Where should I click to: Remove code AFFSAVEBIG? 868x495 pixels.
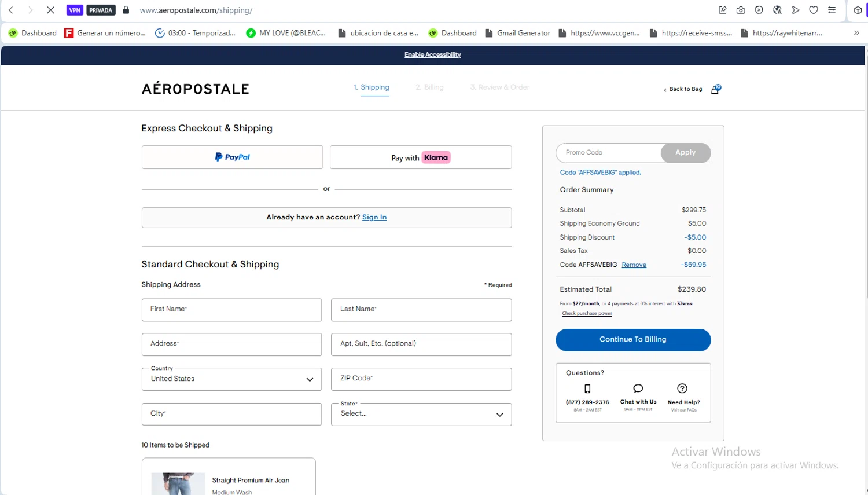(634, 265)
